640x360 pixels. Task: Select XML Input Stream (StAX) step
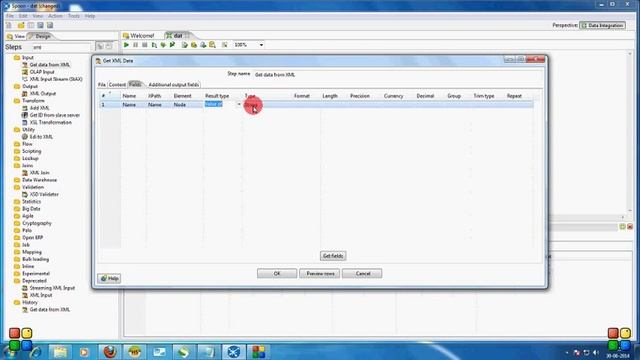tap(56, 79)
